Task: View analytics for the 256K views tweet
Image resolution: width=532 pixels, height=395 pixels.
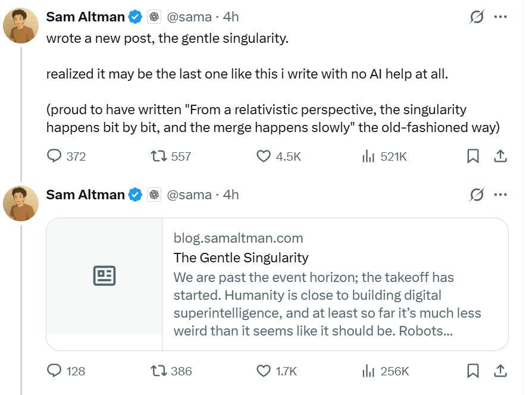Action: coord(368,371)
